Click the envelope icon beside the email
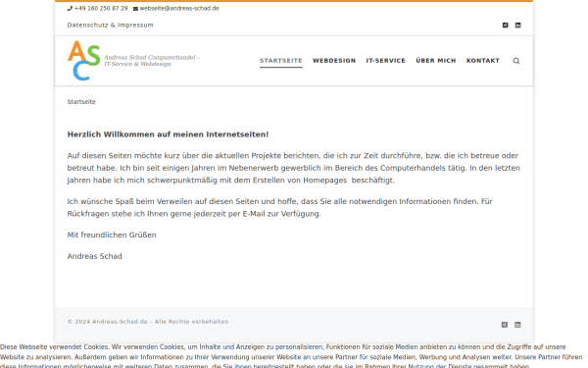Screen dimensions: 588x368 point(135,8)
